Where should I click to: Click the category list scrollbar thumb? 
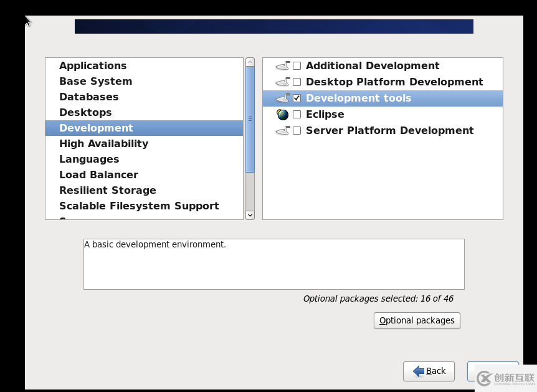pyautogui.click(x=250, y=119)
